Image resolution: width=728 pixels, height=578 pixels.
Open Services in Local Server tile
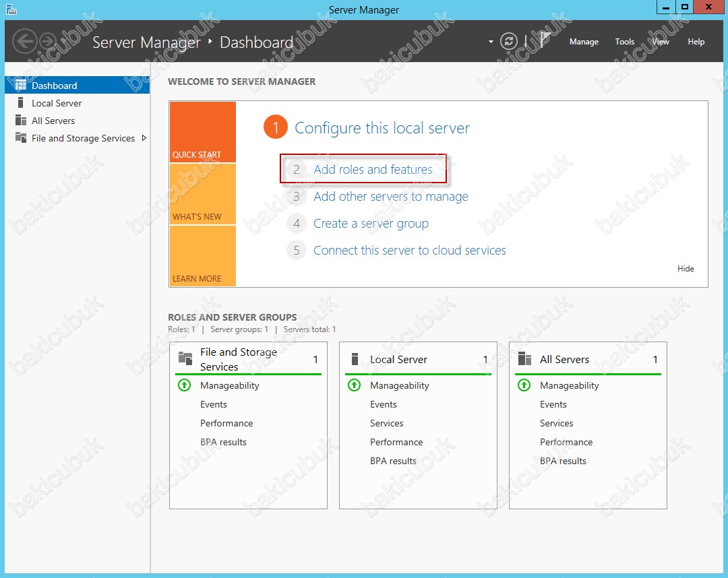[x=387, y=424]
